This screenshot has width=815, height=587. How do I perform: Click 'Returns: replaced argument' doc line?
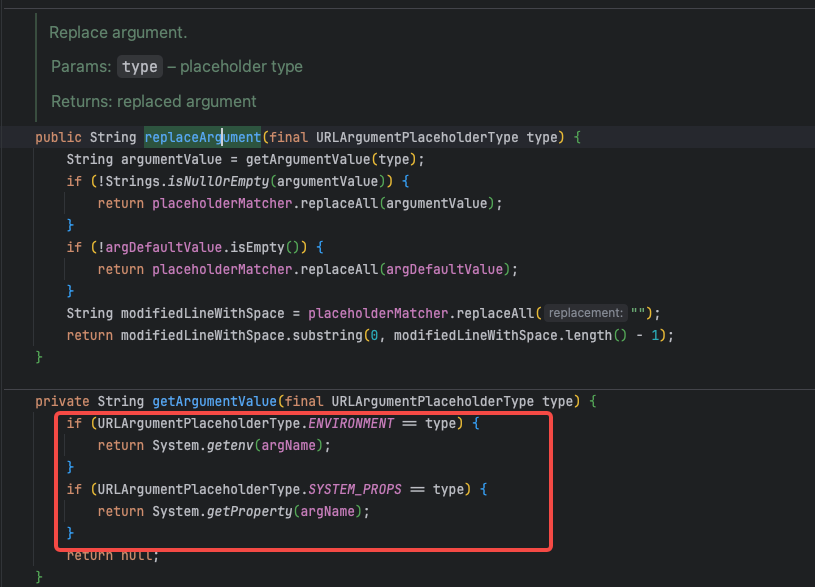tap(154, 101)
